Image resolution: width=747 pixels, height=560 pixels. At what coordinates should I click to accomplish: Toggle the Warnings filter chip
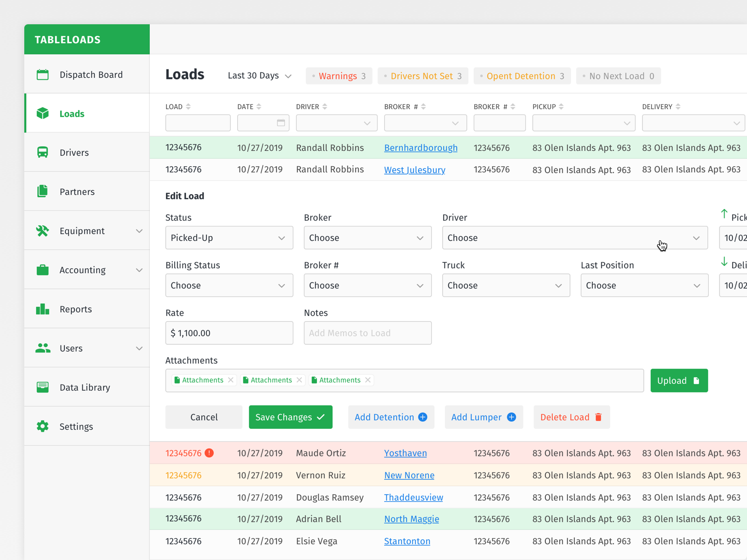click(339, 76)
